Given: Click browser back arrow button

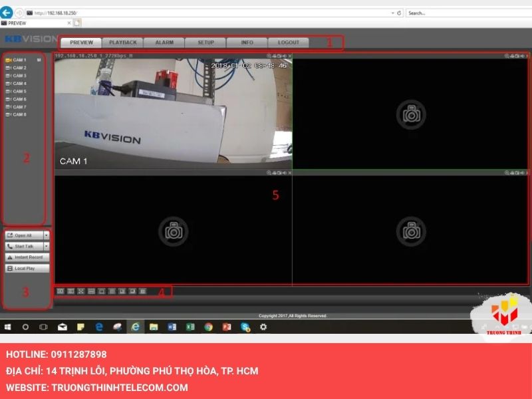Looking at the screenshot, I should (7, 13).
